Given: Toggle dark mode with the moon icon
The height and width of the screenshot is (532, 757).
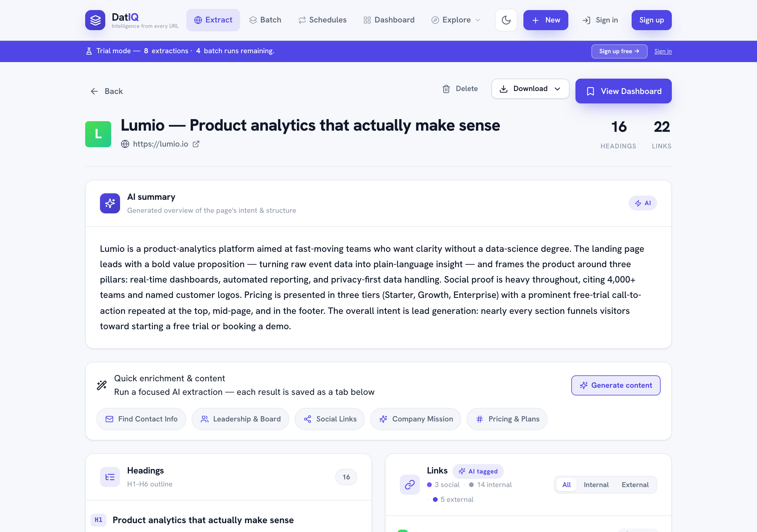Looking at the screenshot, I should tap(506, 20).
